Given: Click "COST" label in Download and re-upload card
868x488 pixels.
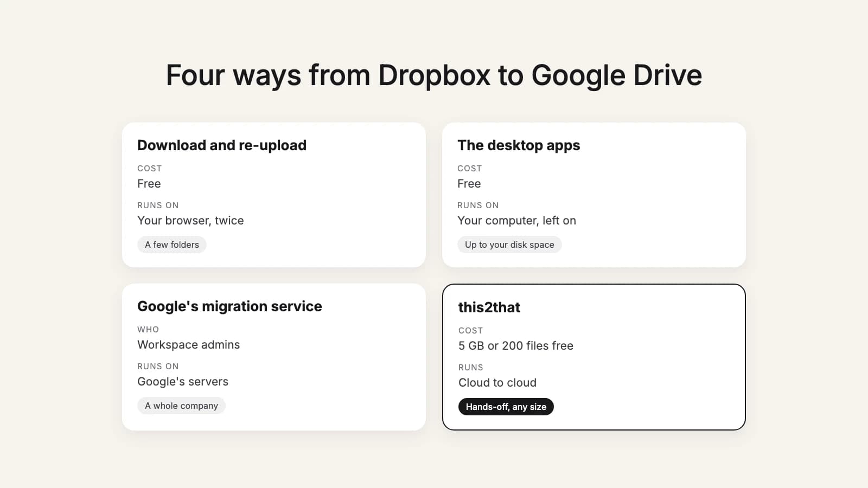Looking at the screenshot, I should point(150,169).
